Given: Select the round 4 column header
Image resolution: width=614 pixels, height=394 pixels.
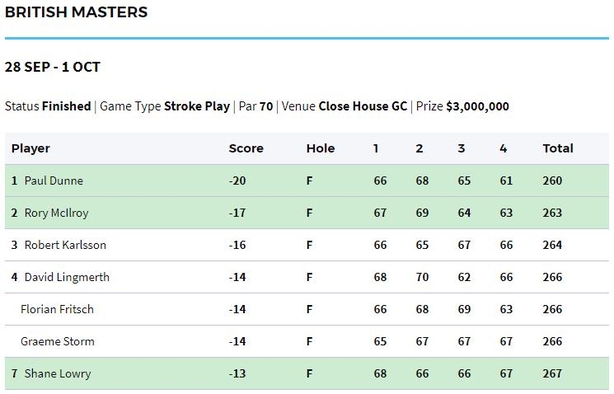Looking at the screenshot, I should point(504,148).
